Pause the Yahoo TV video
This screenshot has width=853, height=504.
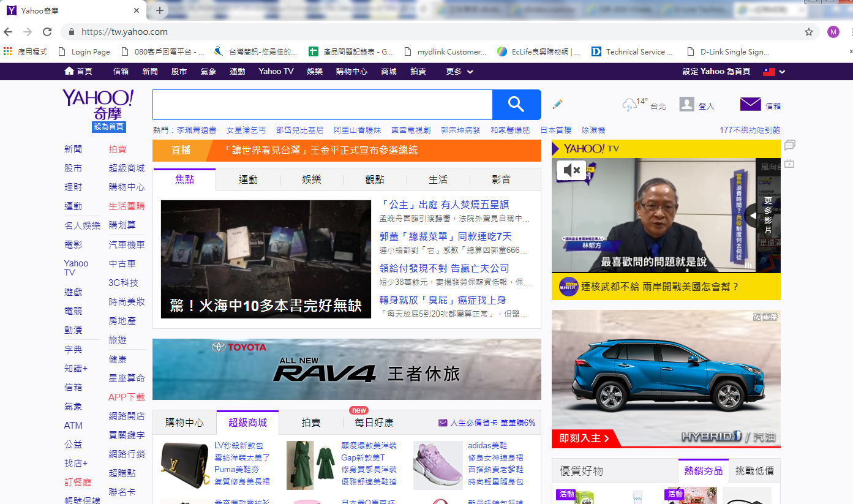[748, 265]
